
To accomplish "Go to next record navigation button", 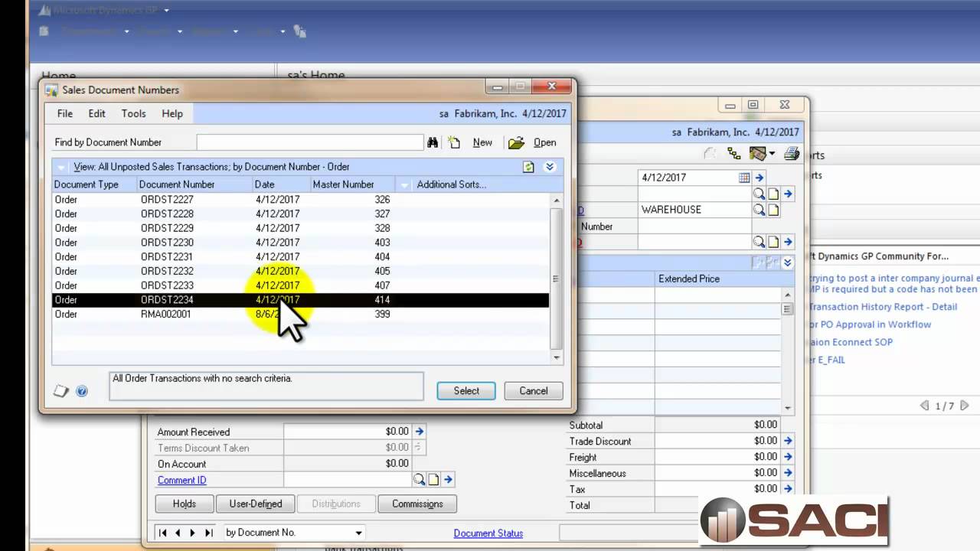I will (193, 533).
